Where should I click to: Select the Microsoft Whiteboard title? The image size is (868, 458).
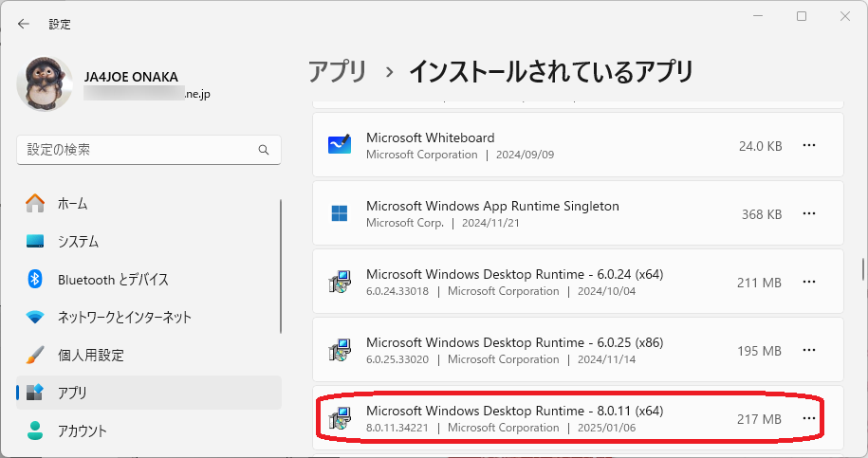pyautogui.click(x=430, y=137)
